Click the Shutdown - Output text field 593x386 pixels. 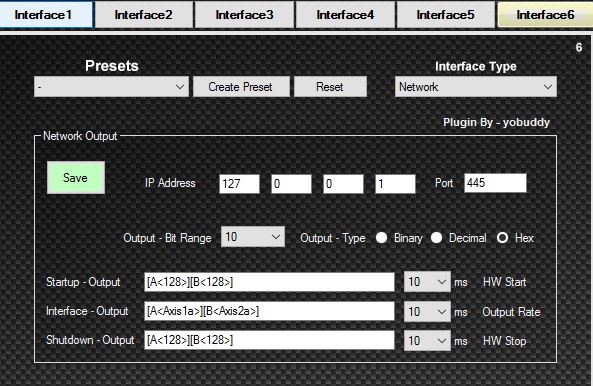269,340
